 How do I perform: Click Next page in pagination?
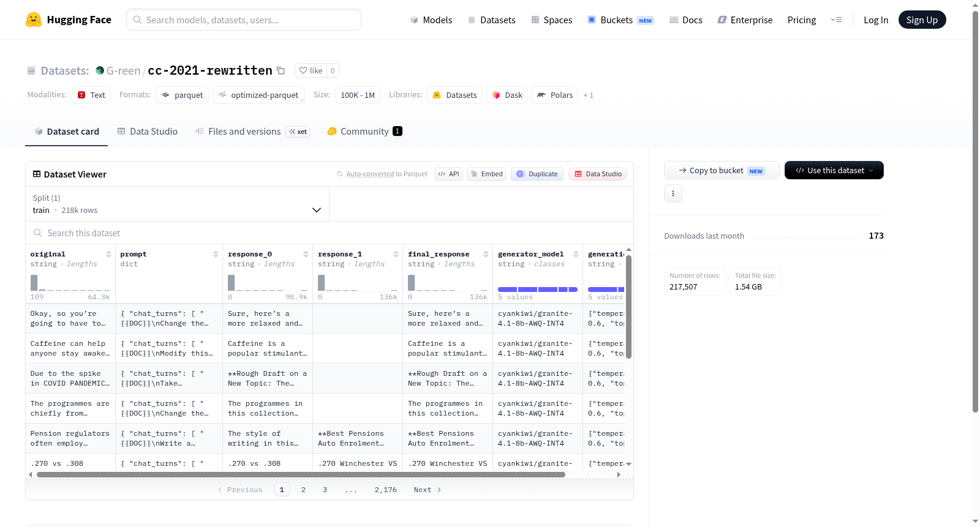427,490
